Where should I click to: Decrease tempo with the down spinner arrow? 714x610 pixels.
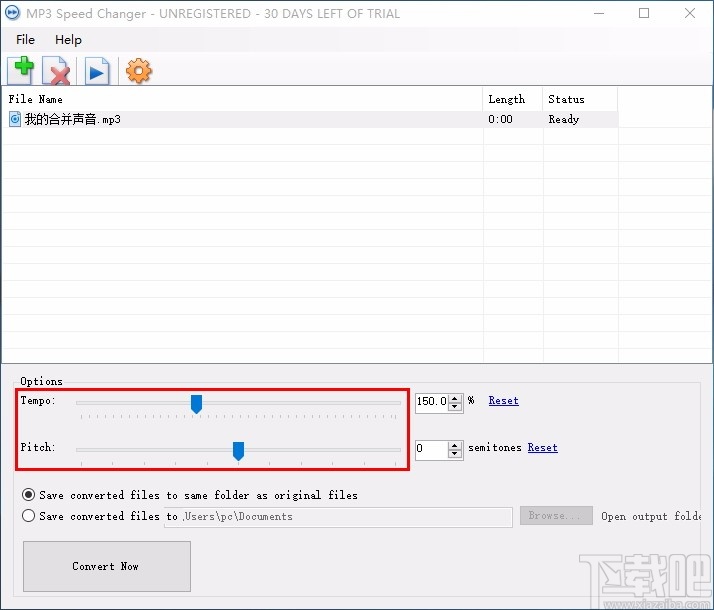(455, 407)
